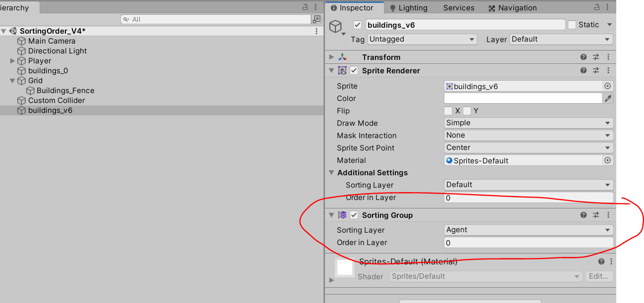This screenshot has height=303, width=644.
Task: Open the Sprite Renderer Color swatch
Action: (523, 99)
